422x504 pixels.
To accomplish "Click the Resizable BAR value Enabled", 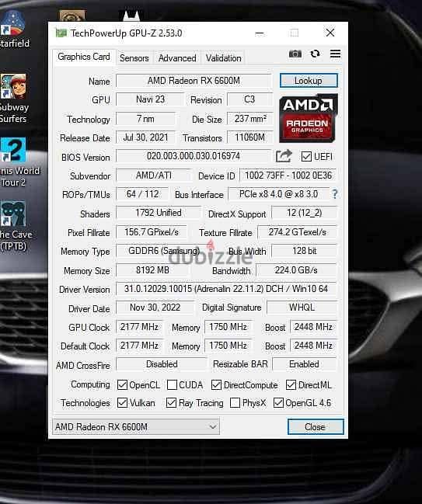I will 305,364.
